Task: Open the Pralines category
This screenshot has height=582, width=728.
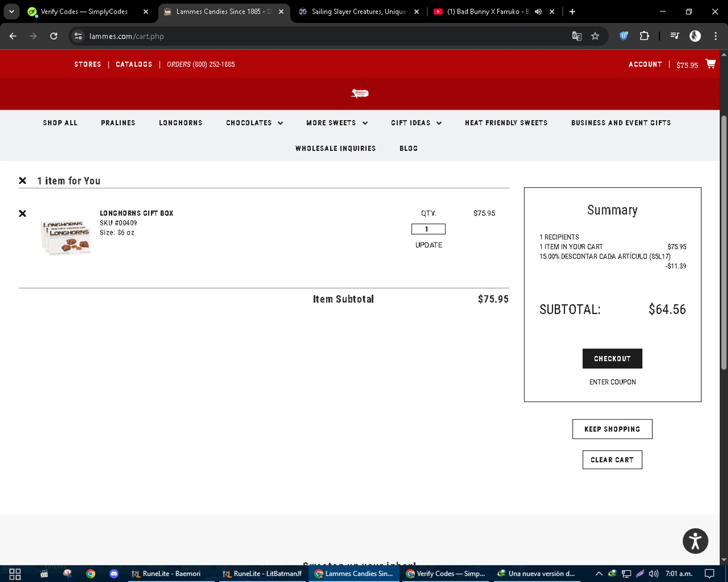Action: [x=118, y=123]
